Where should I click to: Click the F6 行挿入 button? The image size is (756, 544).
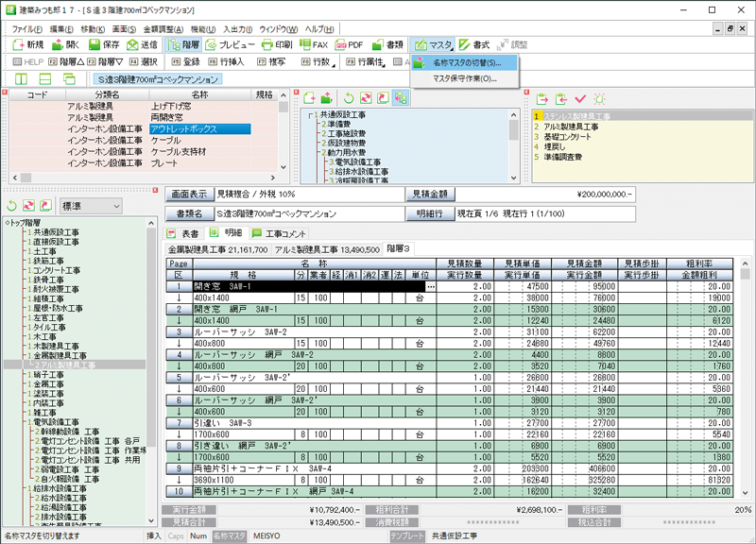click(226, 61)
